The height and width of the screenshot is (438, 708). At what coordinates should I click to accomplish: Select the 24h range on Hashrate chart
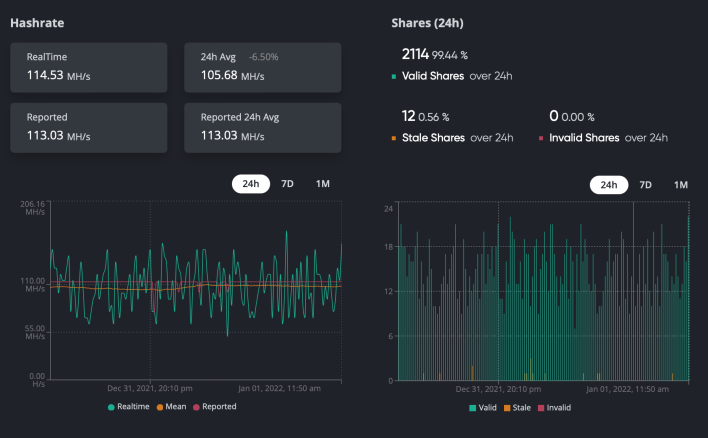click(x=251, y=184)
